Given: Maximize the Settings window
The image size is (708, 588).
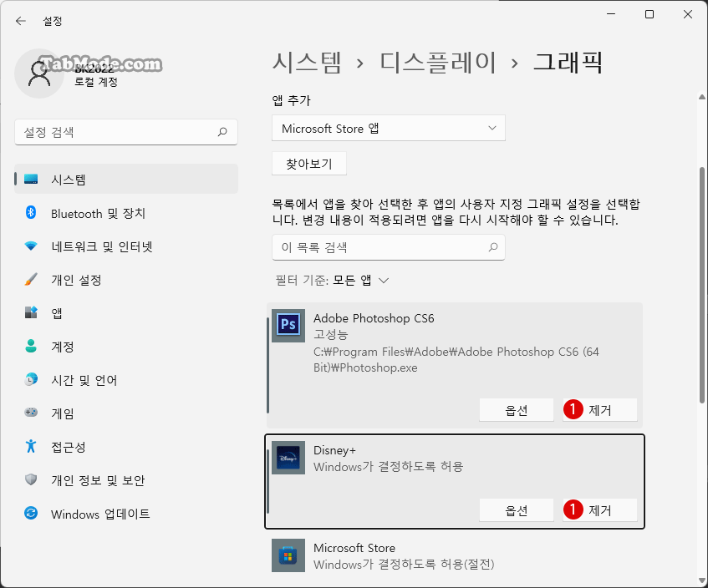Looking at the screenshot, I should click(x=649, y=14).
